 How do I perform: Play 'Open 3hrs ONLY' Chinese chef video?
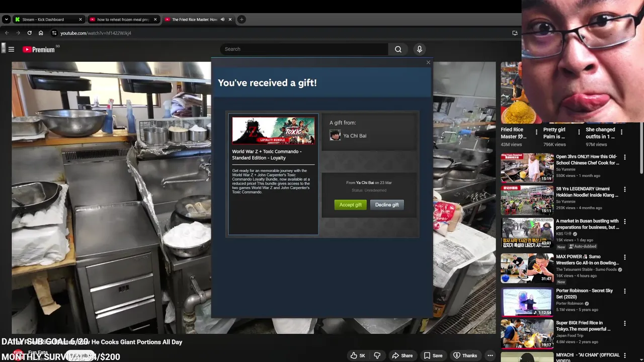(x=527, y=168)
